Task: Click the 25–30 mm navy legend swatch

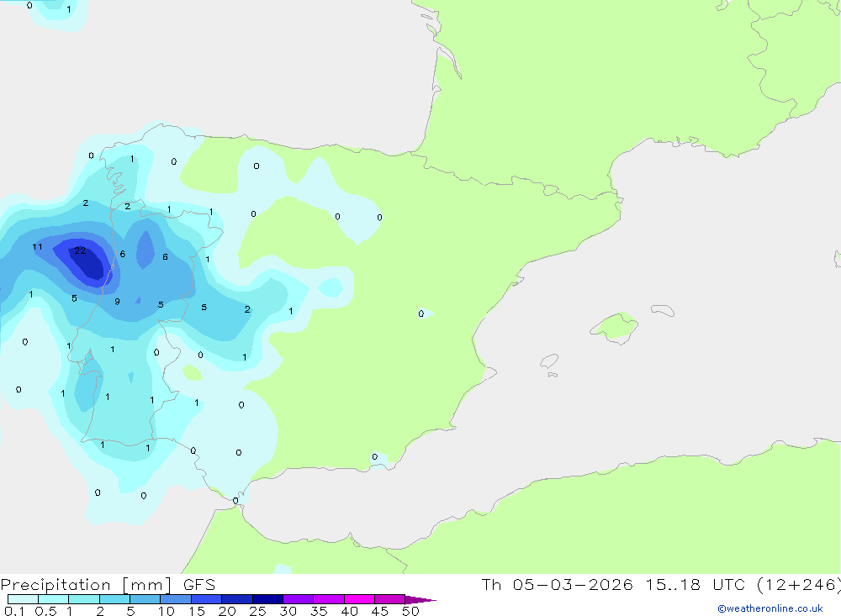Action: click(x=267, y=599)
